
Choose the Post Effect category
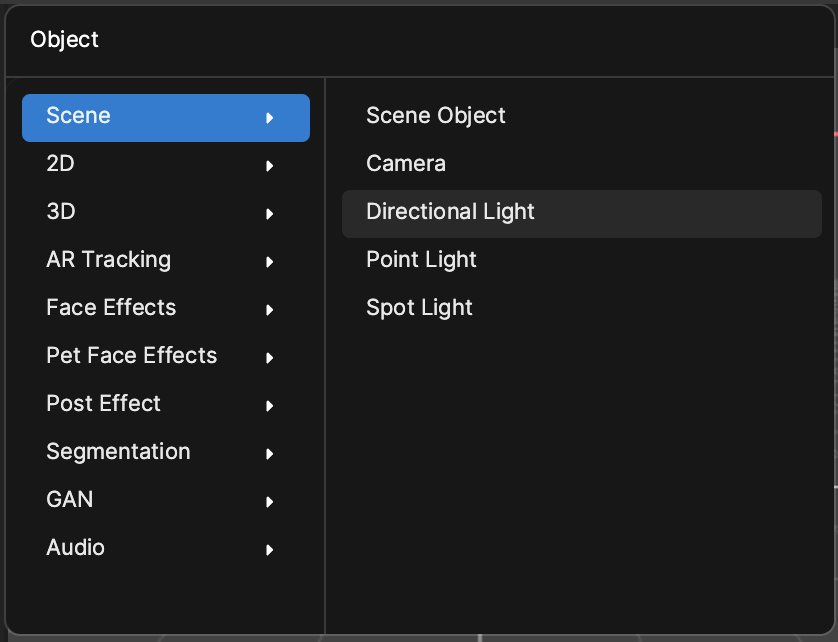pyautogui.click(x=166, y=406)
